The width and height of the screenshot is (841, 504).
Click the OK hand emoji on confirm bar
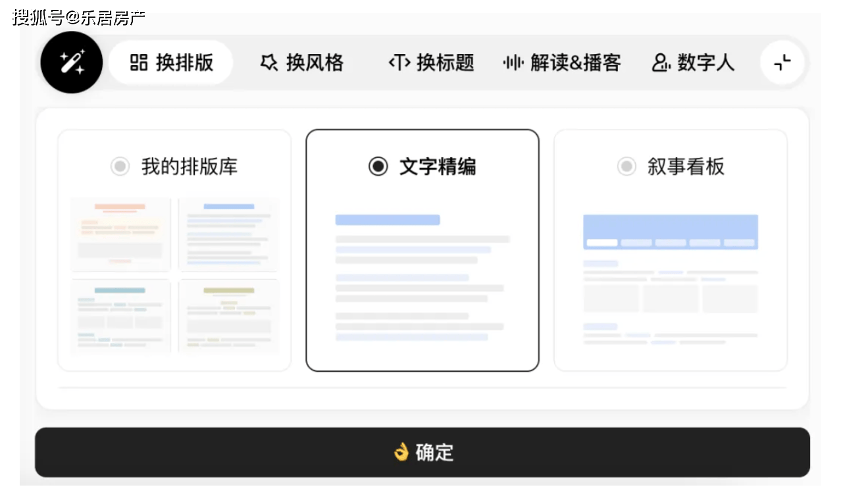pos(401,452)
